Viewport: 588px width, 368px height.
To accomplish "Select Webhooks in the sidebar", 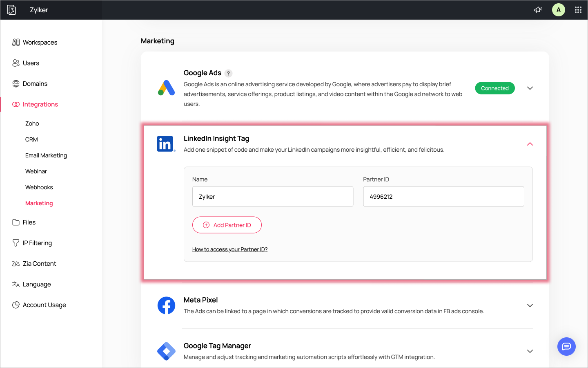I will pyautogui.click(x=39, y=187).
